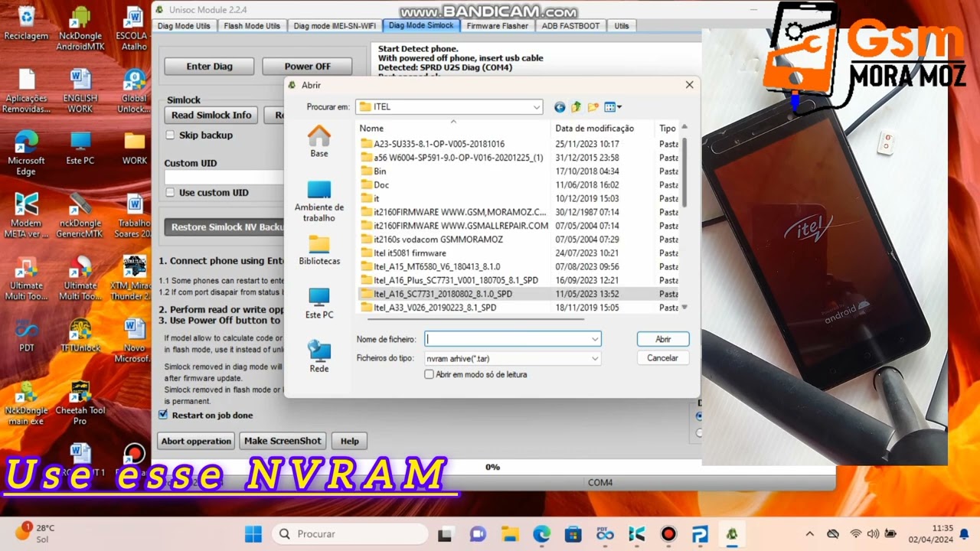This screenshot has width=980, height=551.
Task: Open ENGLISH WORK document on desktop
Action: coord(80,90)
